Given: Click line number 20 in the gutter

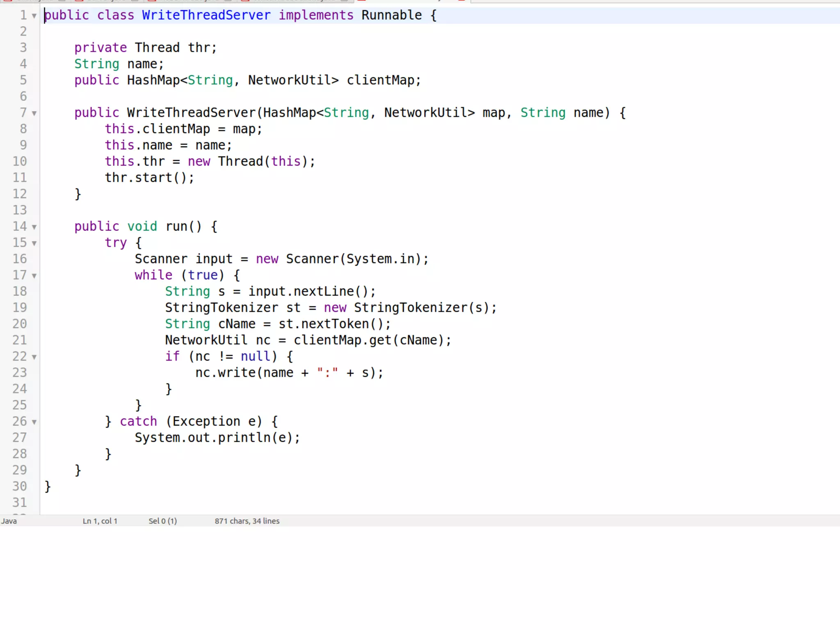Looking at the screenshot, I should [19, 324].
